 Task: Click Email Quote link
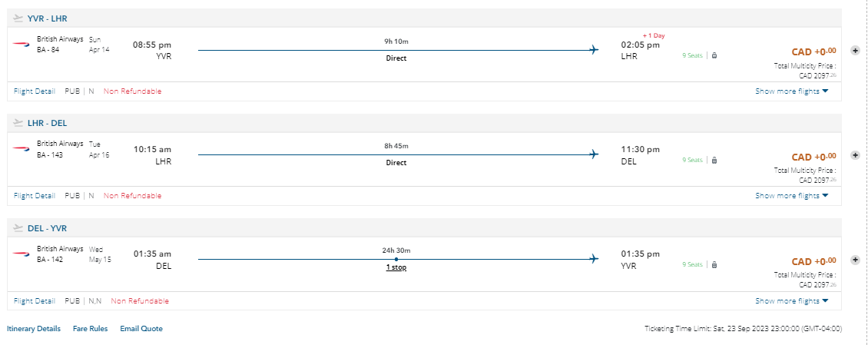tap(141, 328)
